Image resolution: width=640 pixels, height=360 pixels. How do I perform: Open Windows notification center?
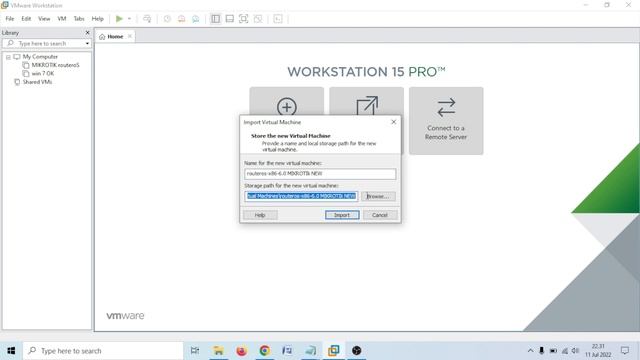[x=625, y=351]
